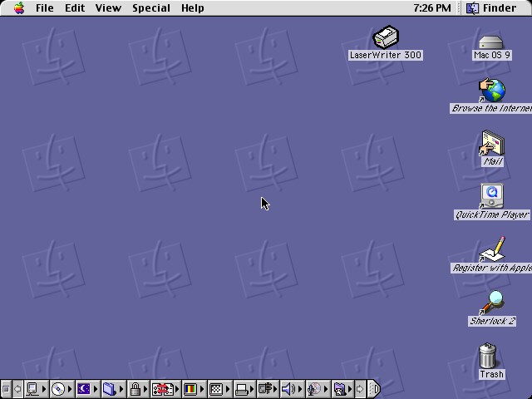The width and height of the screenshot is (532, 399).
Task: Open the Keychain padlock Control Strip module
Action: [138, 389]
